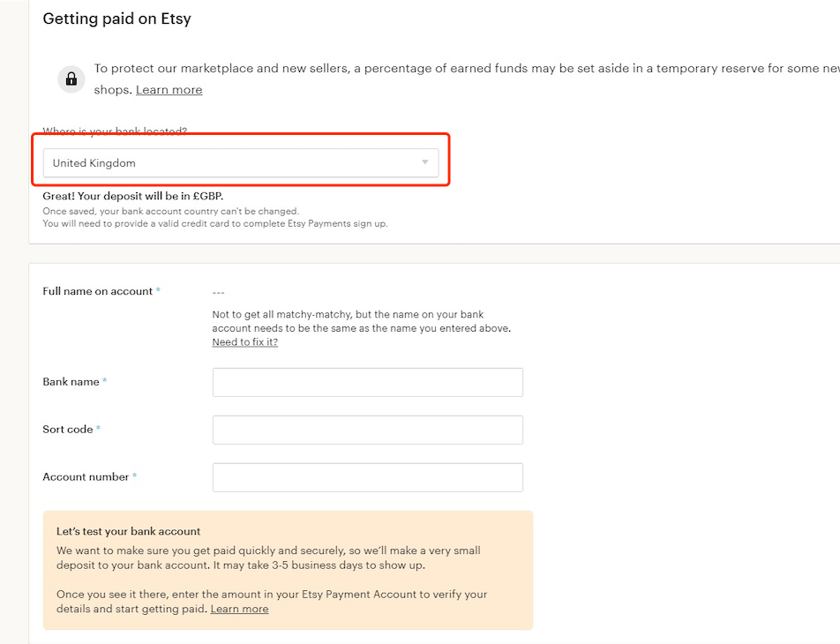Click the padlock icon beside the reserve notice
840x644 pixels.
[71, 79]
